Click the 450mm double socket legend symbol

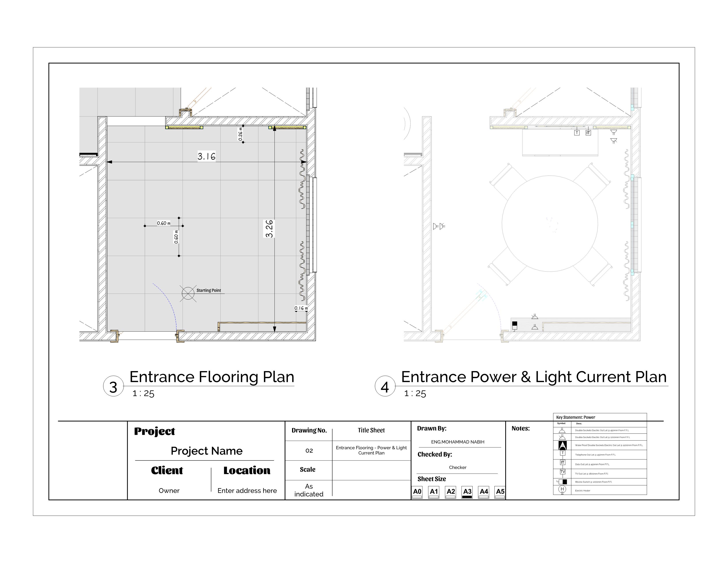pos(562,430)
